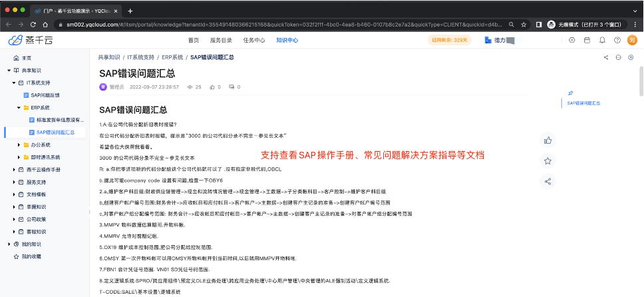The height and width of the screenshot is (297, 644).
Task: Click the share icon in breadcrumb row
Action: pos(606,57)
